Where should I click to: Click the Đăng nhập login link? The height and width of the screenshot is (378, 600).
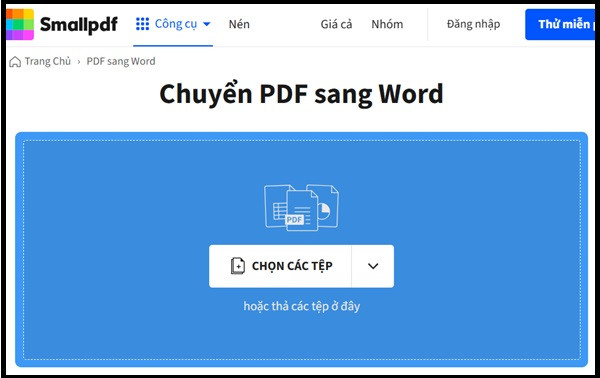point(473,24)
